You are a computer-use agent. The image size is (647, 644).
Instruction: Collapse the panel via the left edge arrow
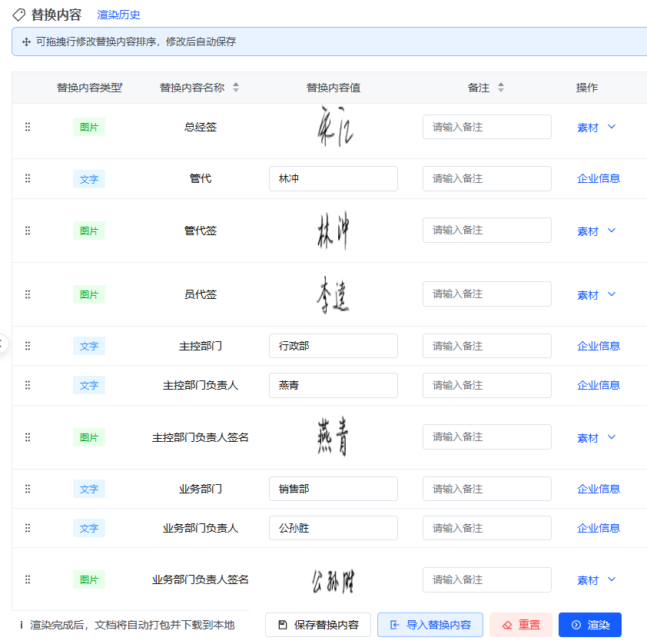click(2, 343)
